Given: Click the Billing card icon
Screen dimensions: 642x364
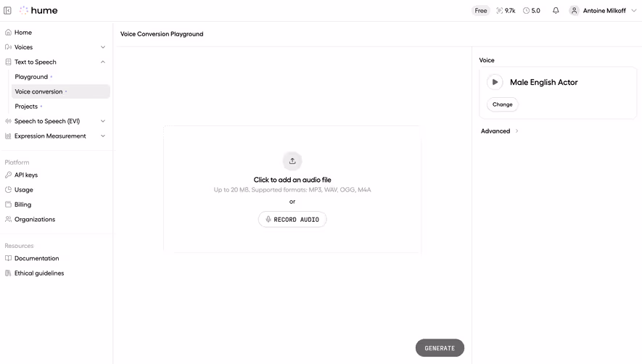Looking at the screenshot, I should 8,204.
